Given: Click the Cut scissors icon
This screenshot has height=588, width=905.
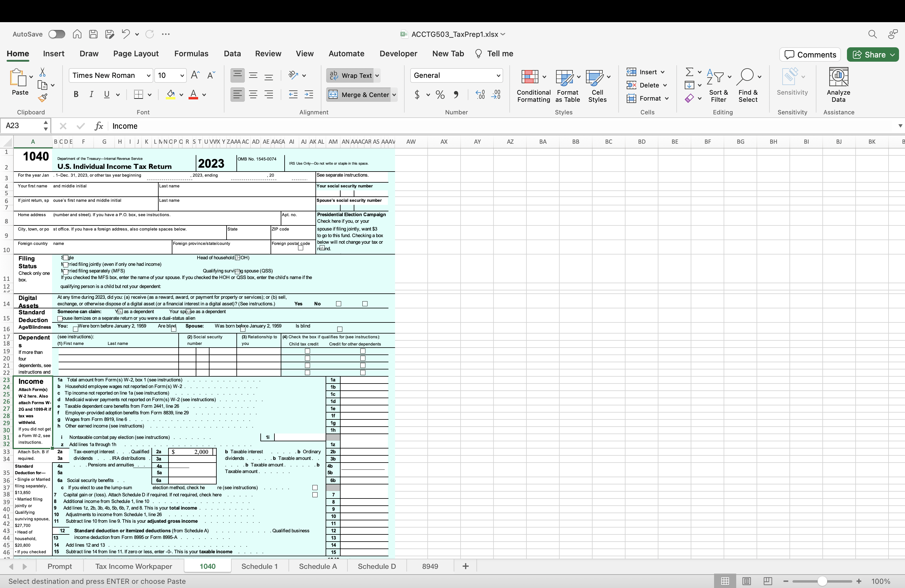Looking at the screenshot, I should pyautogui.click(x=42, y=72).
